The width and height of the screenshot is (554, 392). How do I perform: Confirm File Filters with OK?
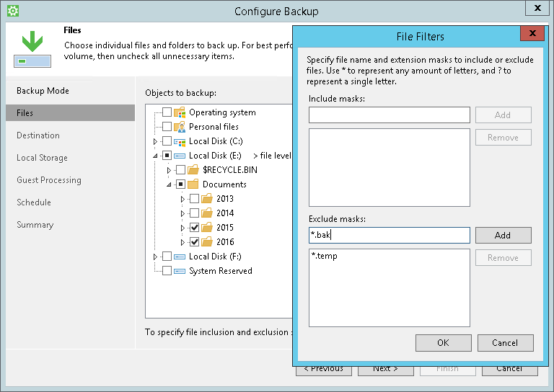[x=443, y=343]
